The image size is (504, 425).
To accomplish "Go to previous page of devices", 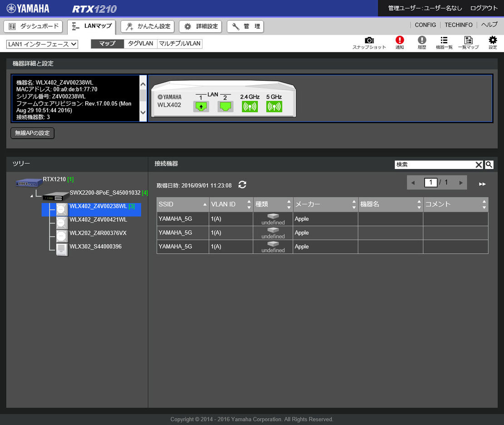I will 413,183.
